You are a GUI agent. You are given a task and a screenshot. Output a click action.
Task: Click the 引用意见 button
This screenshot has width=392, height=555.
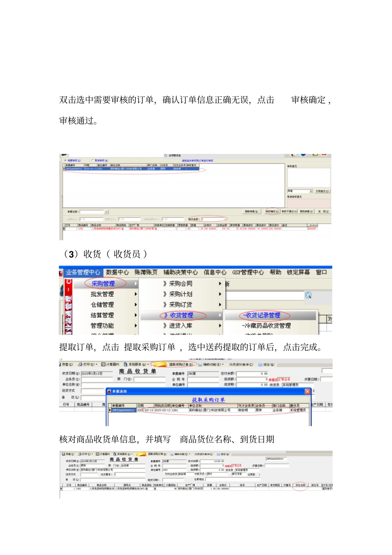[x=322, y=191]
